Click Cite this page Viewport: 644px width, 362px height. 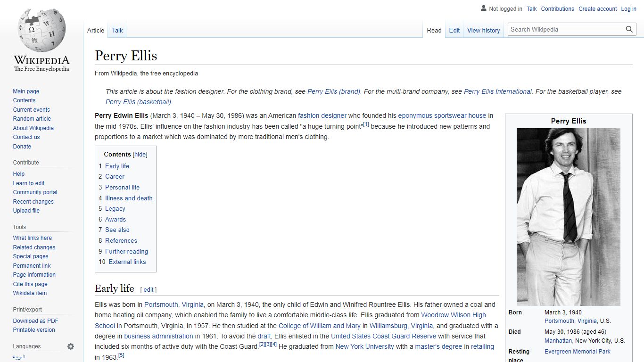[x=30, y=284]
